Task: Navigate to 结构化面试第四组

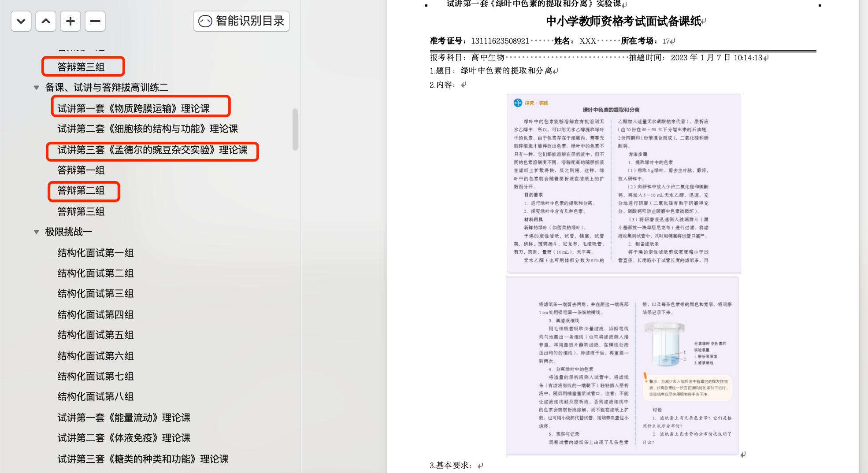Action: click(x=96, y=314)
